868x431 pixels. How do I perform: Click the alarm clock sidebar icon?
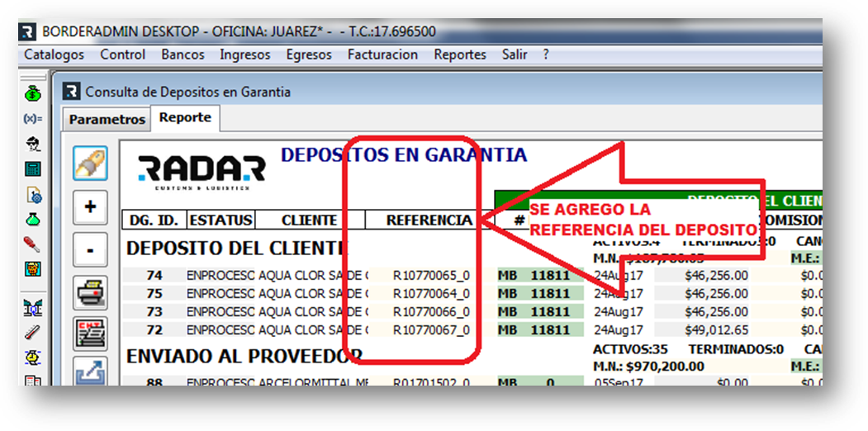pos(33,358)
